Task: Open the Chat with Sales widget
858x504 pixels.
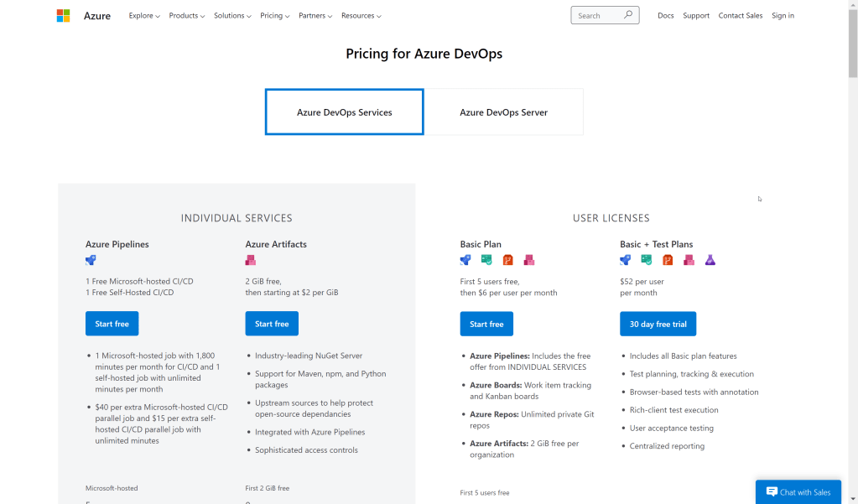Action: coord(798,492)
